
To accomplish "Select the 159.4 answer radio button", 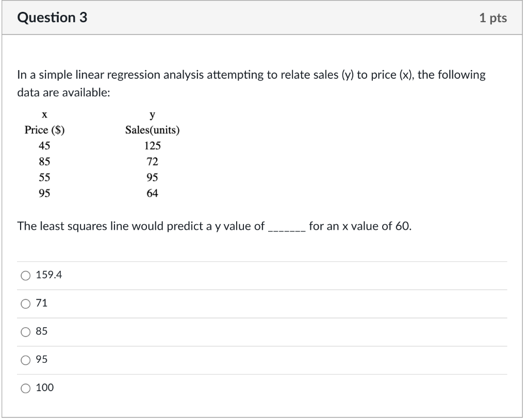I will click(26, 276).
